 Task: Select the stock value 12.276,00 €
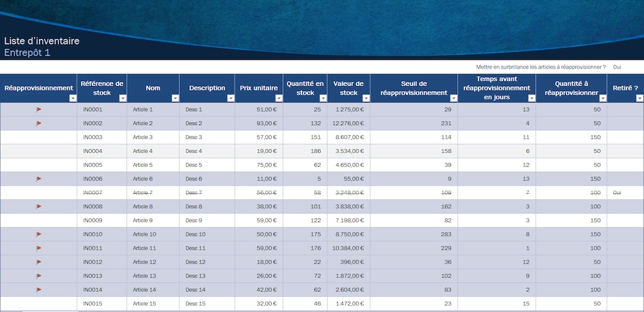pyautogui.click(x=348, y=123)
